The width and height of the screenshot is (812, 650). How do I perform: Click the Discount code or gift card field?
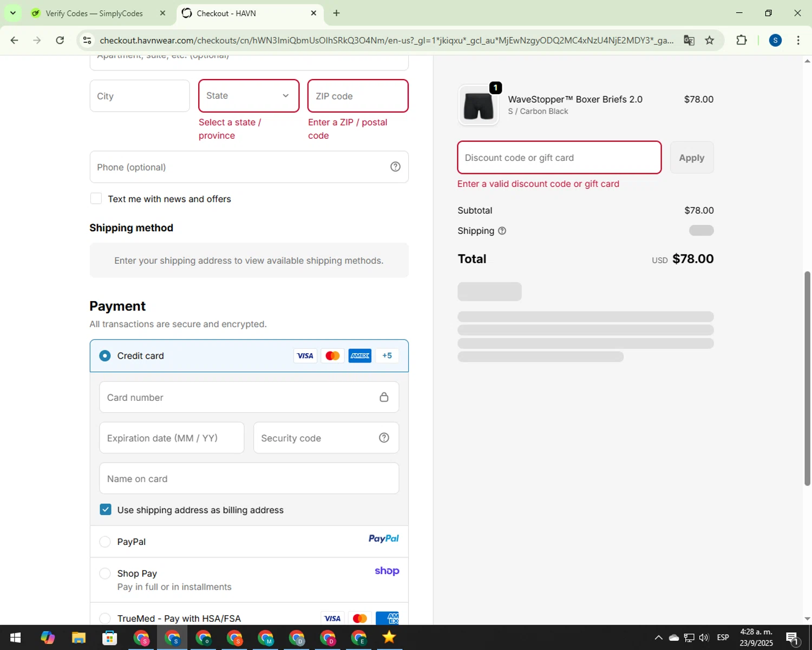pyautogui.click(x=559, y=158)
